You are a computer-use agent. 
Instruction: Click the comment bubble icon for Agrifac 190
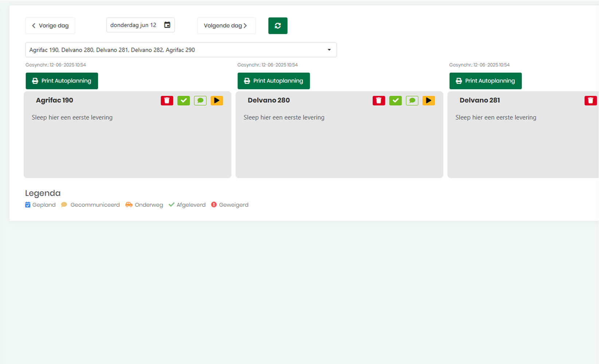point(200,100)
